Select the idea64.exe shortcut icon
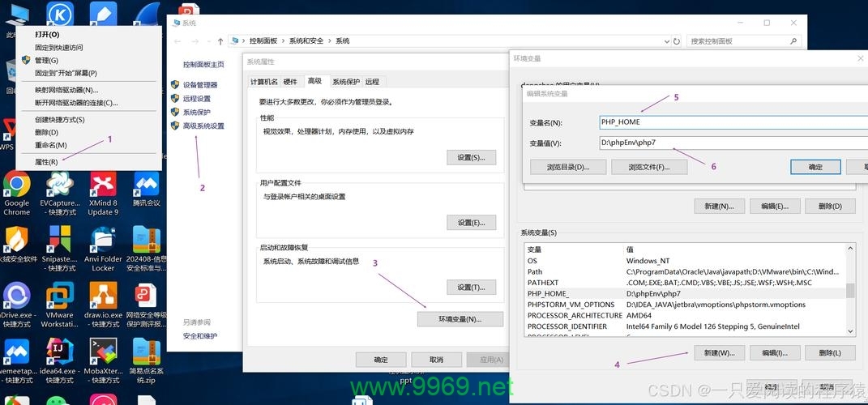 pyautogui.click(x=60, y=360)
